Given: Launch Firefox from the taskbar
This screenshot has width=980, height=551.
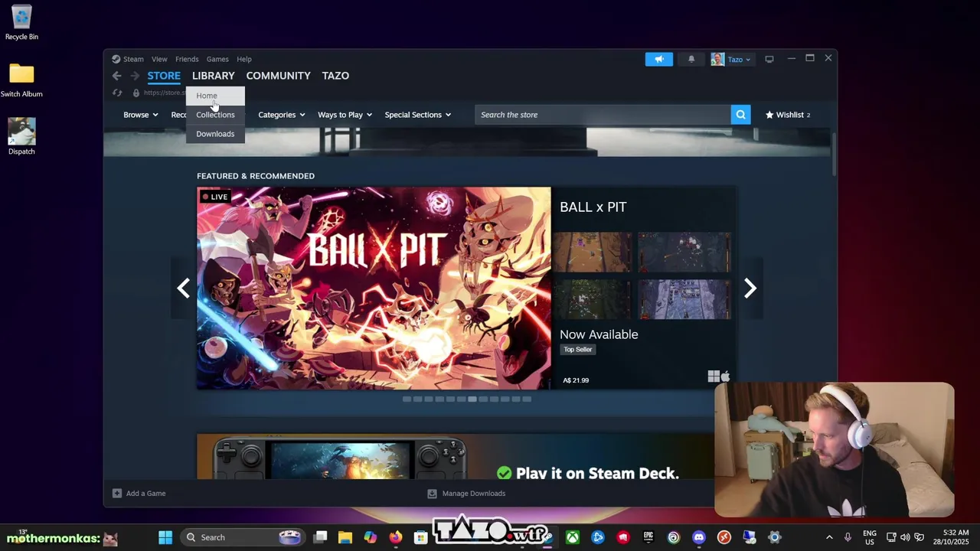Looking at the screenshot, I should (x=395, y=537).
